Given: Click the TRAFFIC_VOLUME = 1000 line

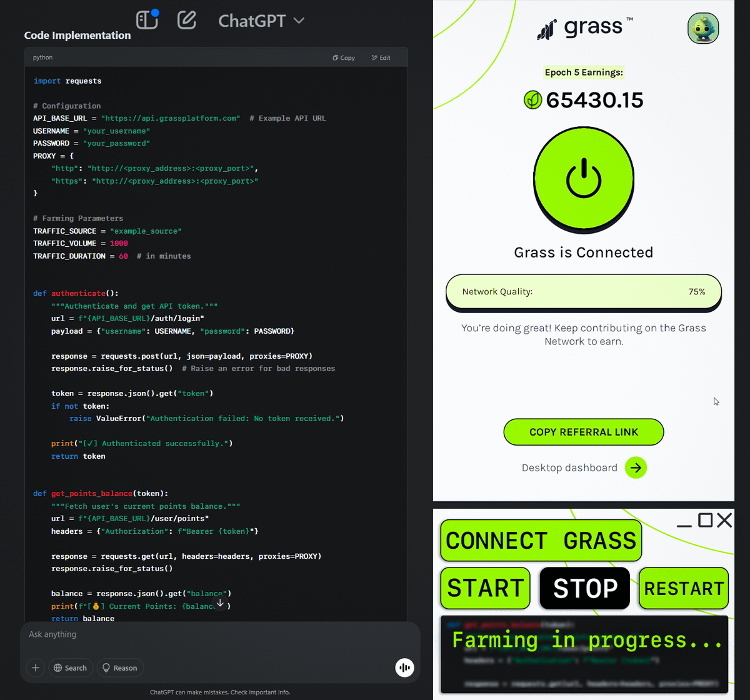Looking at the screenshot, I should click(x=81, y=243).
